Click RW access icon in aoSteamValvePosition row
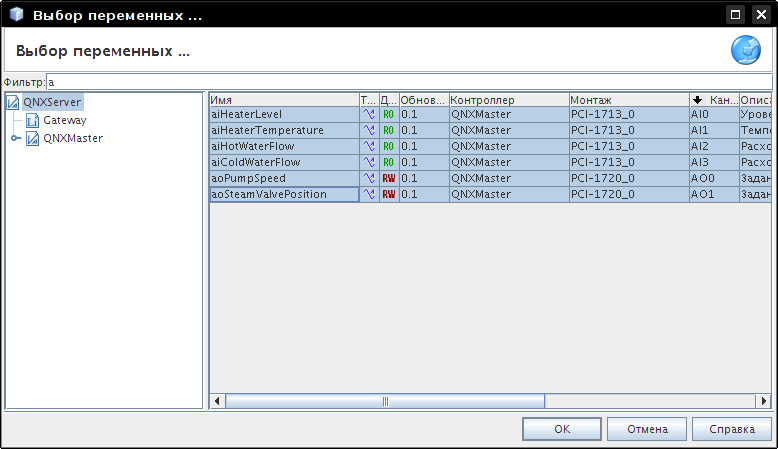Image resolution: width=778 pixels, height=449 pixels. [x=389, y=193]
